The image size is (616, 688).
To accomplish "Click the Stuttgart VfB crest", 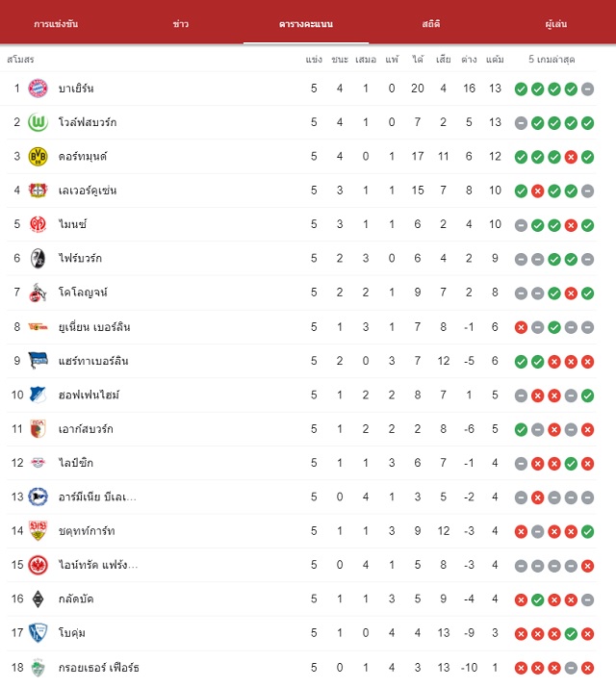I will (38, 530).
